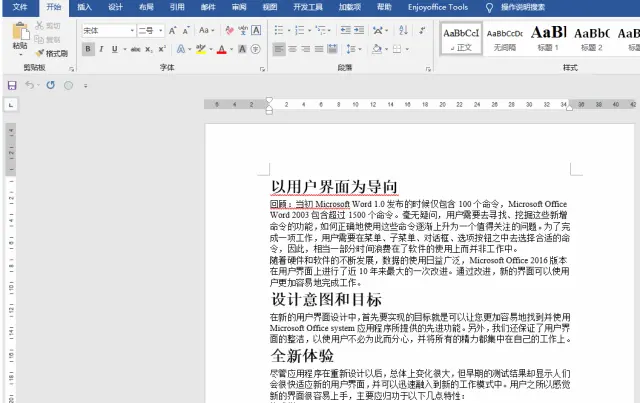Apply Distributed alignment icon
This screenshot has height=403, width=640.
[332, 49]
